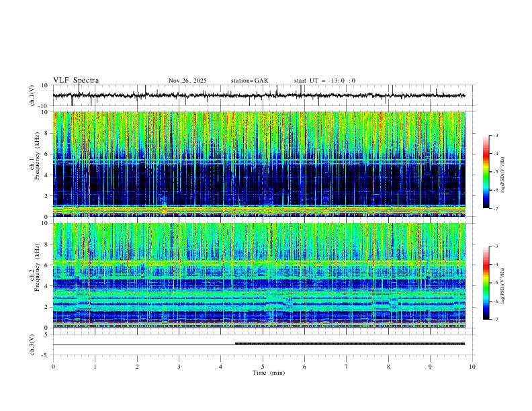Image resolution: width=532 pixels, height=411 pixels.
Task: Click the '-3' value on upper colorbar
Action: (496, 135)
